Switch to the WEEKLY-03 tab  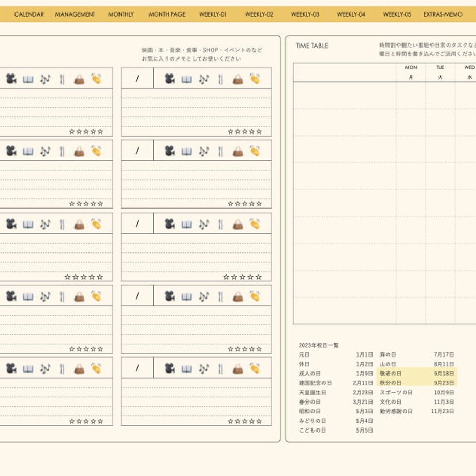pyautogui.click(x=305, y=14)
